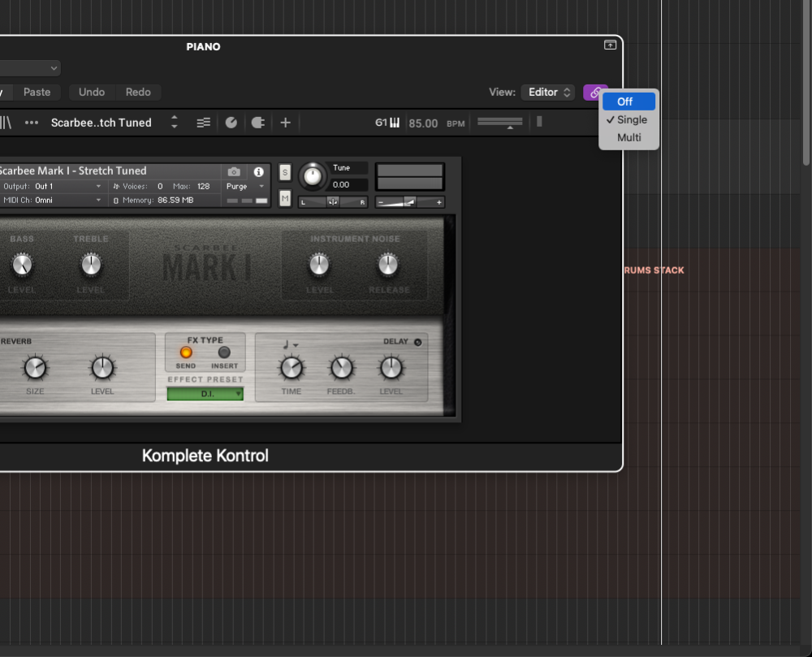Solo the instrument with S button

coord(285,172)
